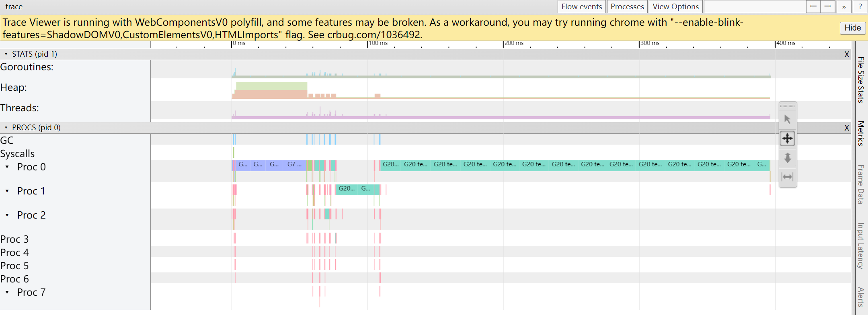The image size is (868, 315).
Task: Select the Proc 6 track label
Action: [14, 279]
